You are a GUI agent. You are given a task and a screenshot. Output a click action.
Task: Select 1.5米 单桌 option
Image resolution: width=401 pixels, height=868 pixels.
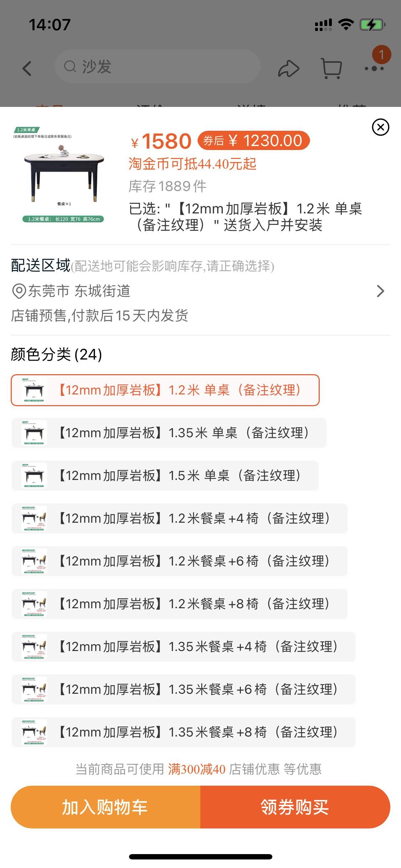pyautogui.click(x=165, y=476)
